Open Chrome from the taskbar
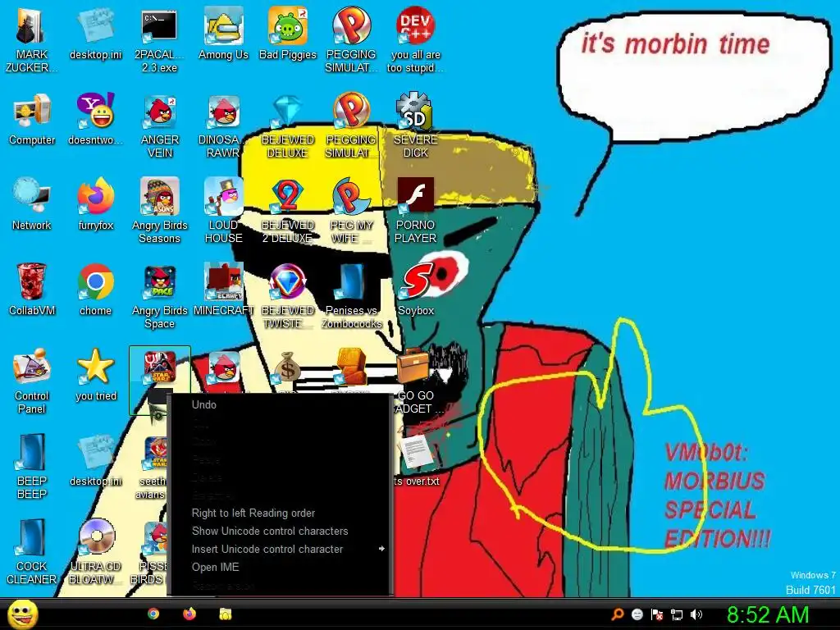840x630 pixels. coord(153,614)
